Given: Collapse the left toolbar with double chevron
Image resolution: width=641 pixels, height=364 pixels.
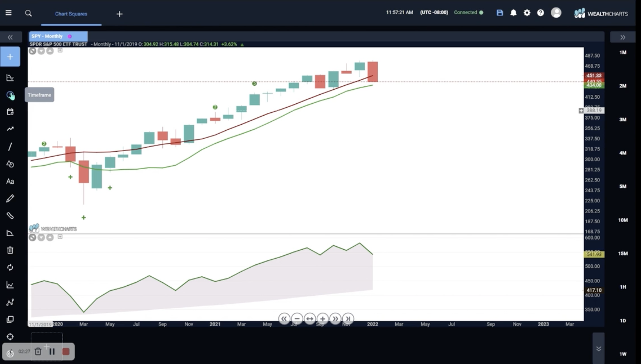Looking at the screenshot, I should tap(10, 37).
